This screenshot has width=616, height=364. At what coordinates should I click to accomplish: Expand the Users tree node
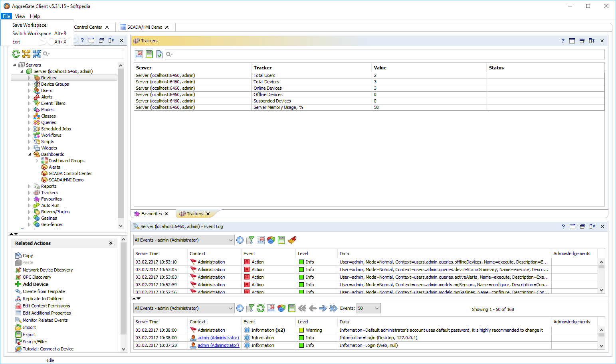(x=29, y=91)
